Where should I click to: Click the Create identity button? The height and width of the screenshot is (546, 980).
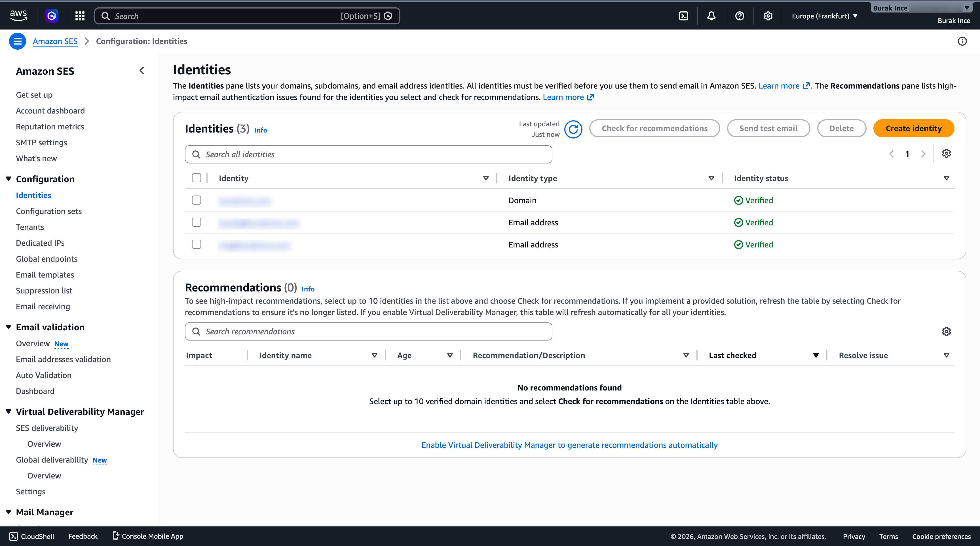pyautogui.click(x=913, y=128)
